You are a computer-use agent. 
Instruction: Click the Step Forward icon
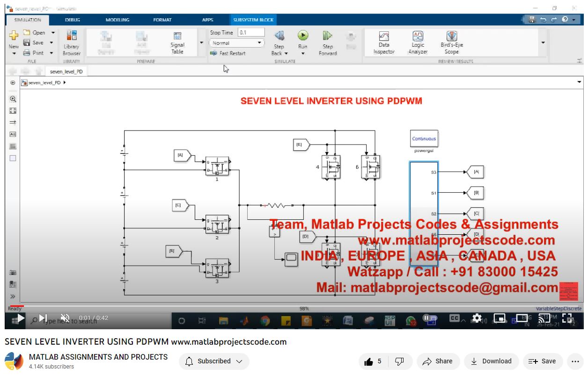coord(328,36)
